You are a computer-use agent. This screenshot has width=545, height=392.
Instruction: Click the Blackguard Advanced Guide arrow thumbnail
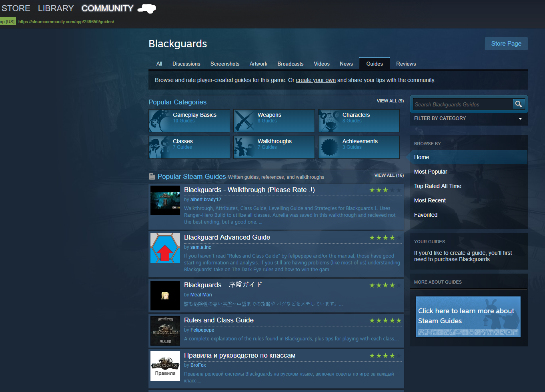pos(165,248)
